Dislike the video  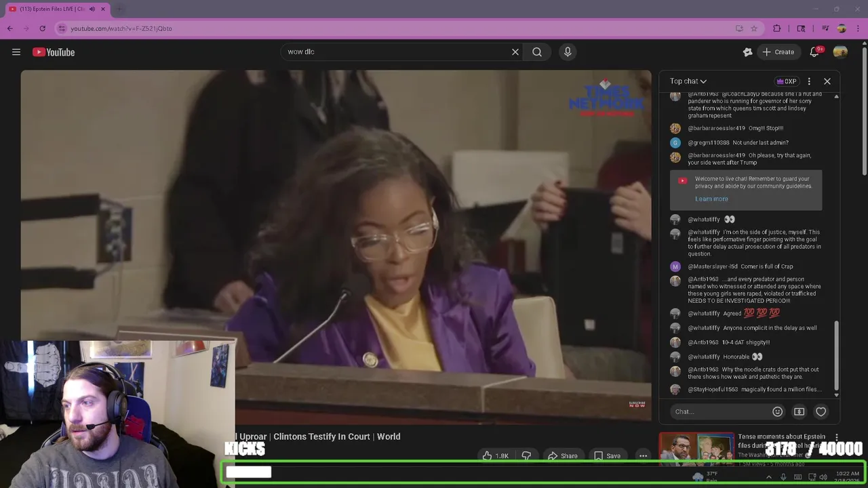click(526, 455)
